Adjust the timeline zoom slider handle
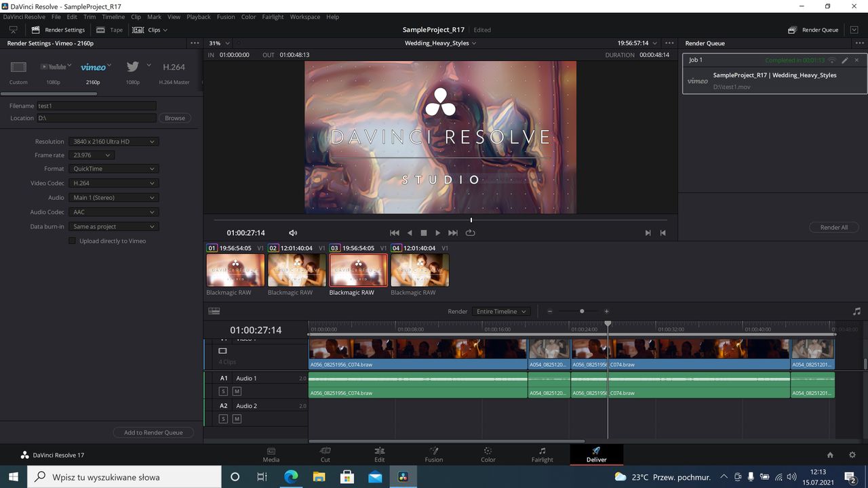Image resolution: width=868 pixels, height=488 pixels. 582,311
